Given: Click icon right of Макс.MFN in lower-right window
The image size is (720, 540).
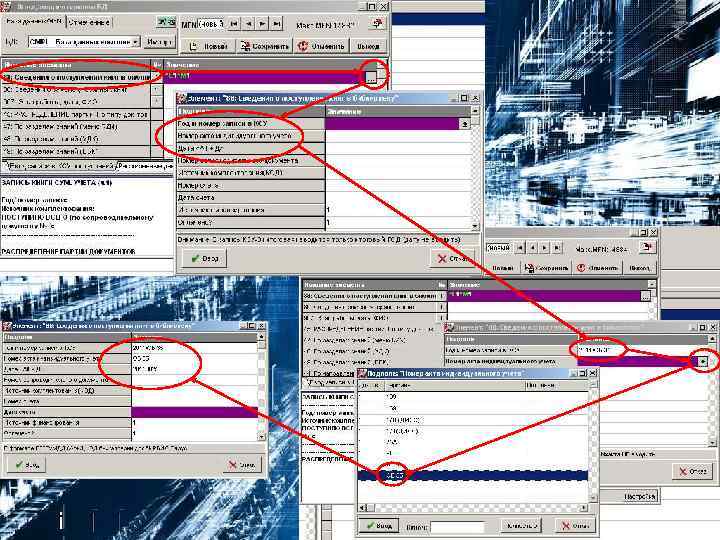Looking at the screenshot, I should click(647, 248).
